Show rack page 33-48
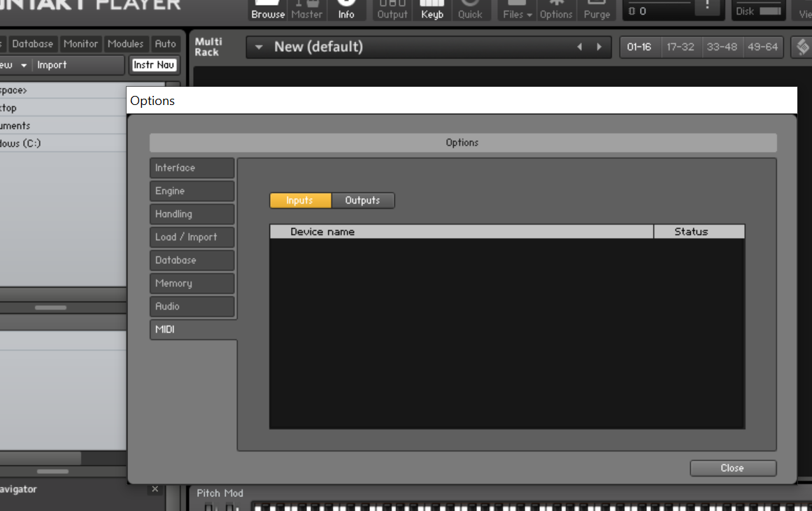812x511 pixels. (x=721, y=47)
